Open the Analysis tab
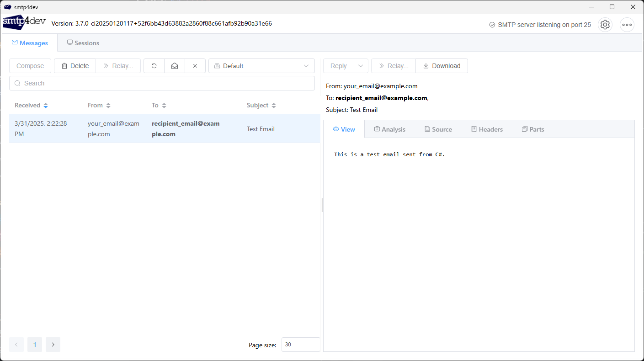This screenshot has height=361, width=644. (389, 129)
